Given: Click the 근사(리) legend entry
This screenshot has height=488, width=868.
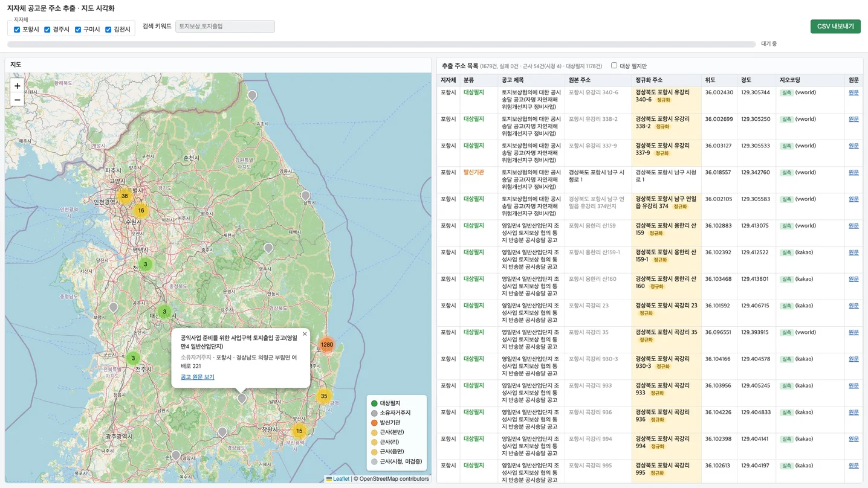Looking at the screenshot, I should click(385, 442).
